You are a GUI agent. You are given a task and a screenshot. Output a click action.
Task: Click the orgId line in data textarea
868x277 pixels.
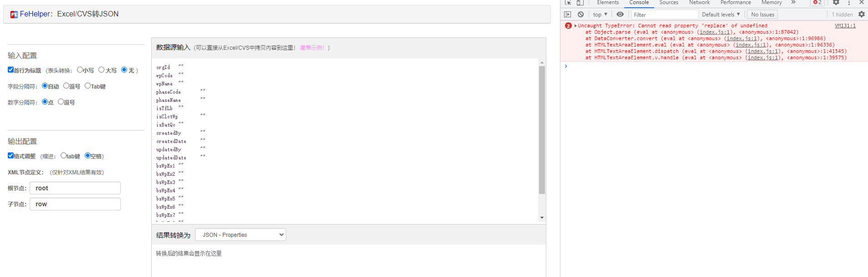(x=170, y=68)
